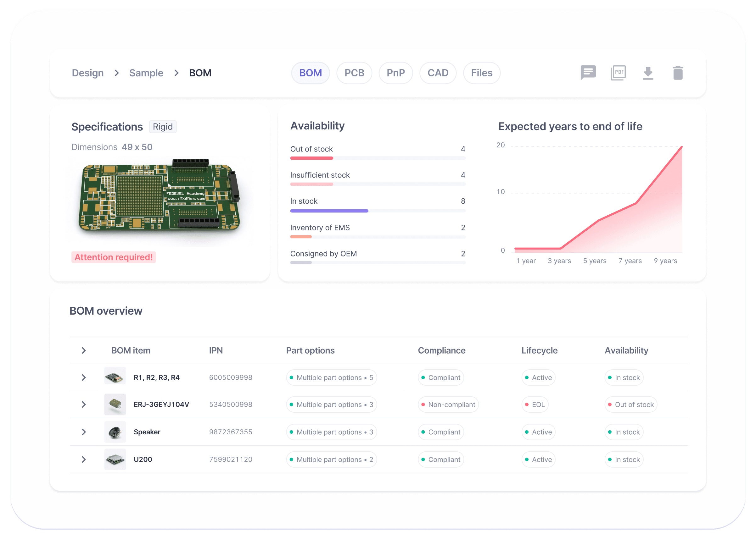The height and width of the screenshot is (539, 756).
Task: Click the PDF export icon
Action: 618,73
